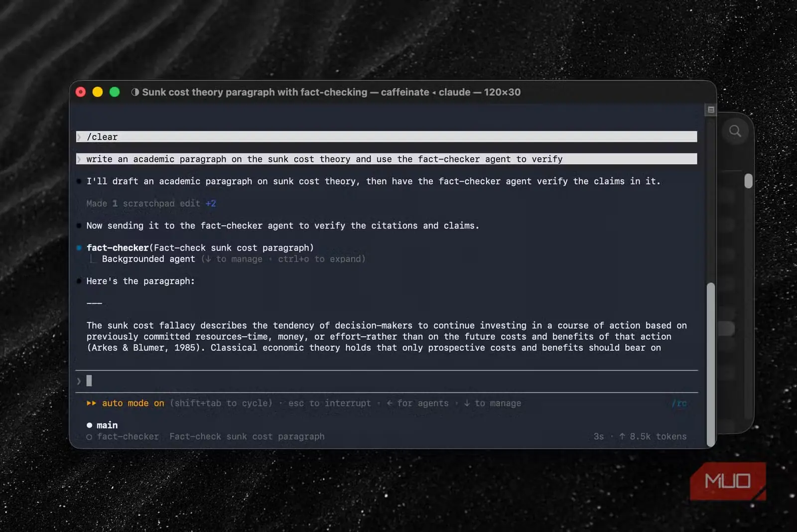Select the '/clear' command line
The image size is (797, 532).
click(x=387, y=137)
